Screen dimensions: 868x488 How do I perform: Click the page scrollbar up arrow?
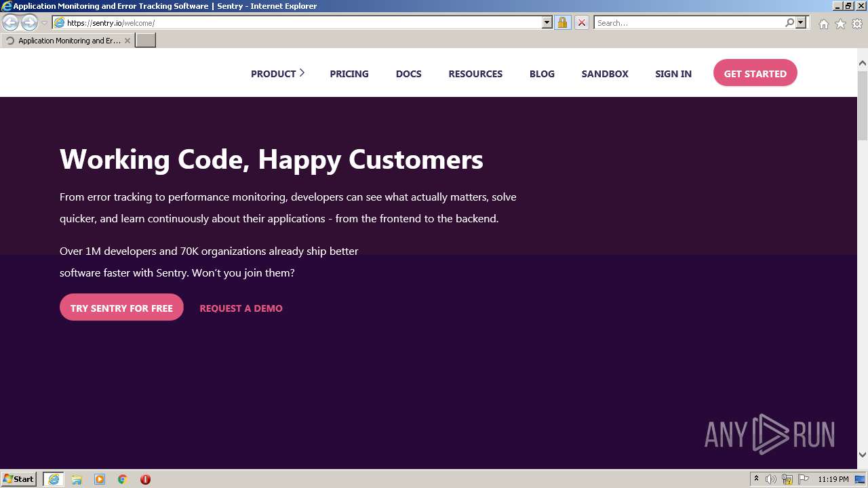click(863, 64)
